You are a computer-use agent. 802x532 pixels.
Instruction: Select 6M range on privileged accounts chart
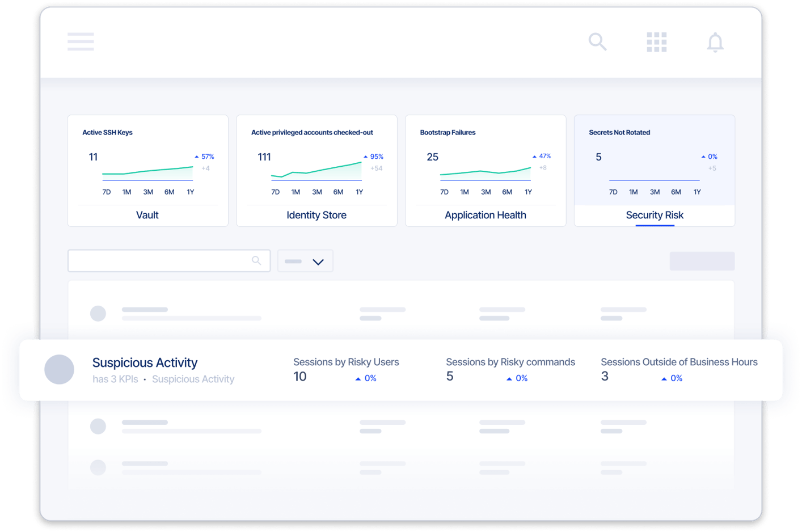pyautogui.click(x=338, y=192)
